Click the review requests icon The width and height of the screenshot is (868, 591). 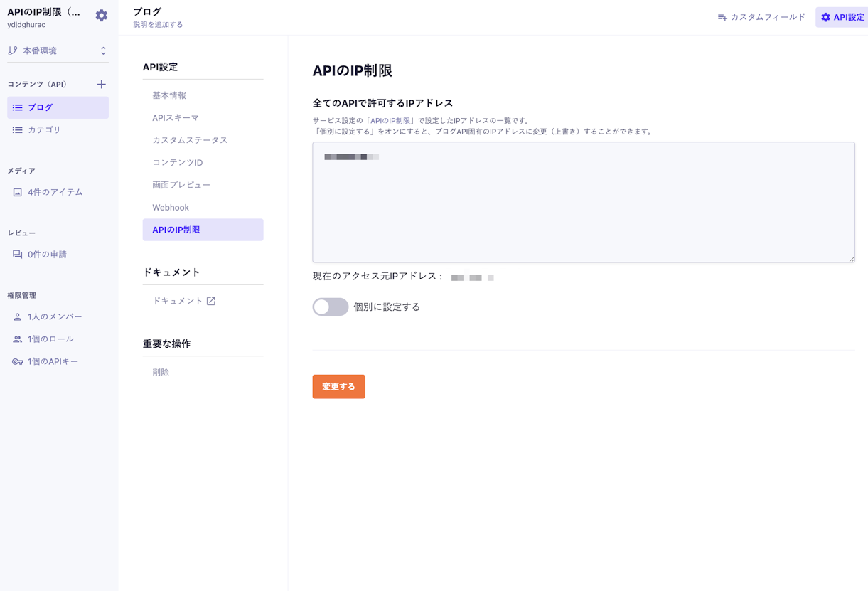pyautogui.click(x=18, y=255)
